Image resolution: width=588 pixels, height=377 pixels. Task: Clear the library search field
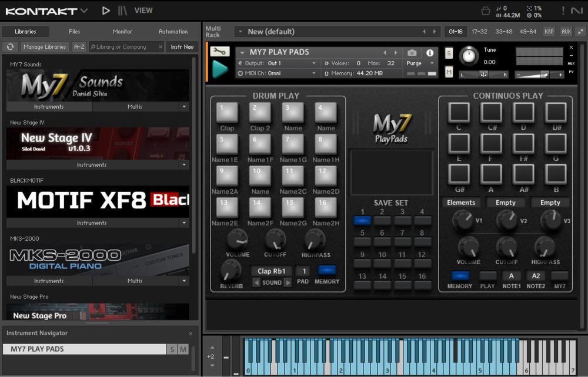point(161,47)
